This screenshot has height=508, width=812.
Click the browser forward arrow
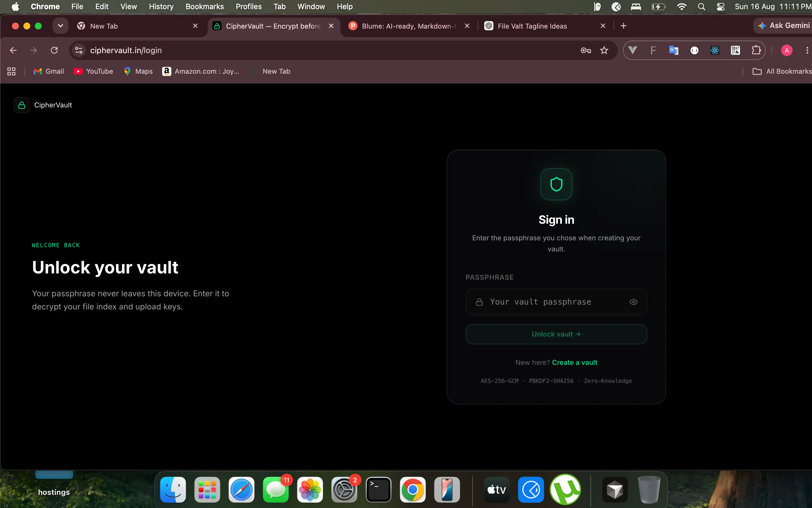pyautogui.click(x=34, y=50)
